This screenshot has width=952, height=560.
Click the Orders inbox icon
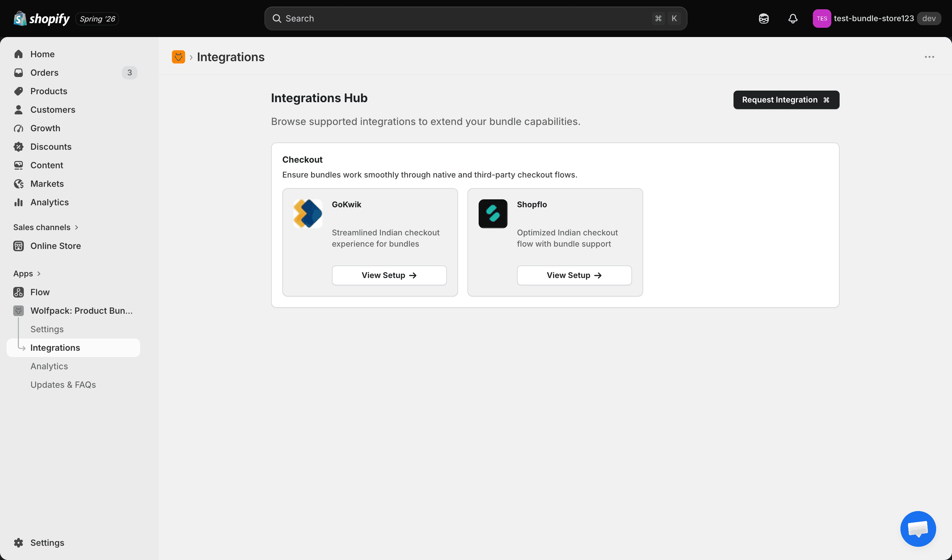click(x=19, y=72)
